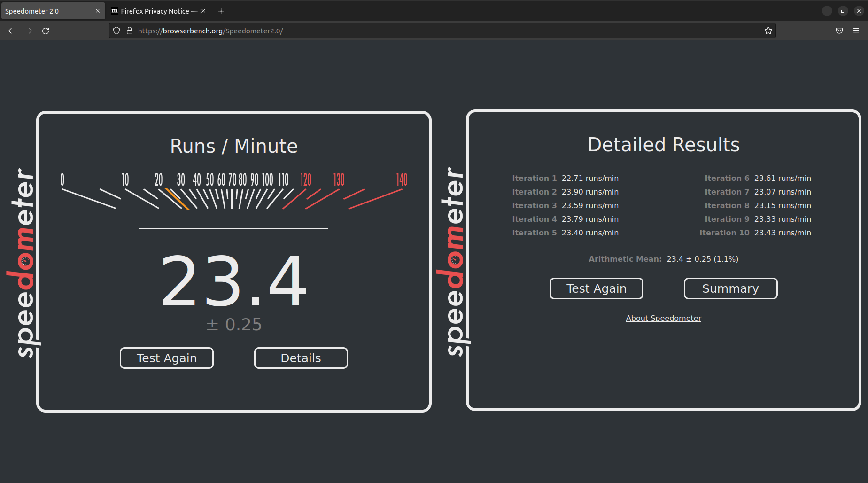
Task: Click Test Again in Detailed Results panel
Action: [597, 288]
